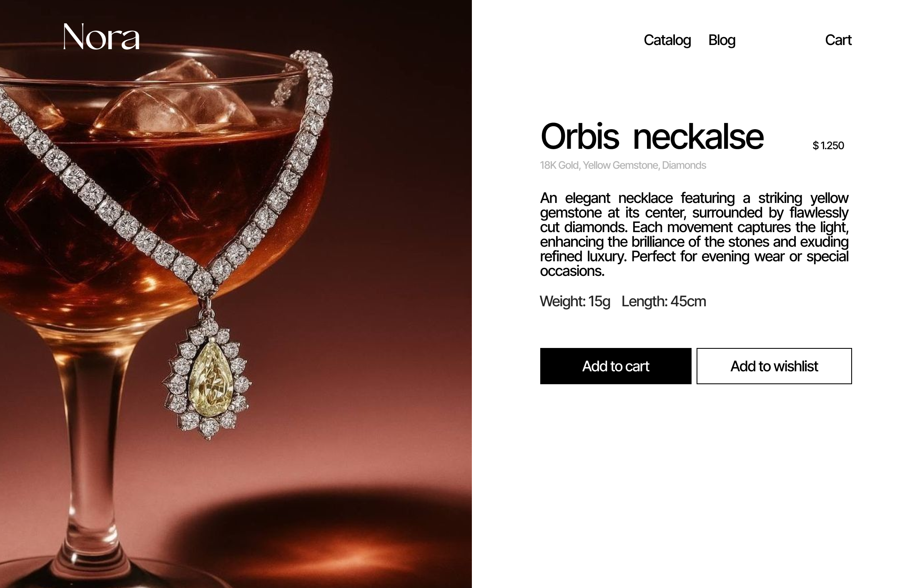Click the Yellow Gemstone text in subtitle
The image size is (905, 588).
[x=620, y=165]
